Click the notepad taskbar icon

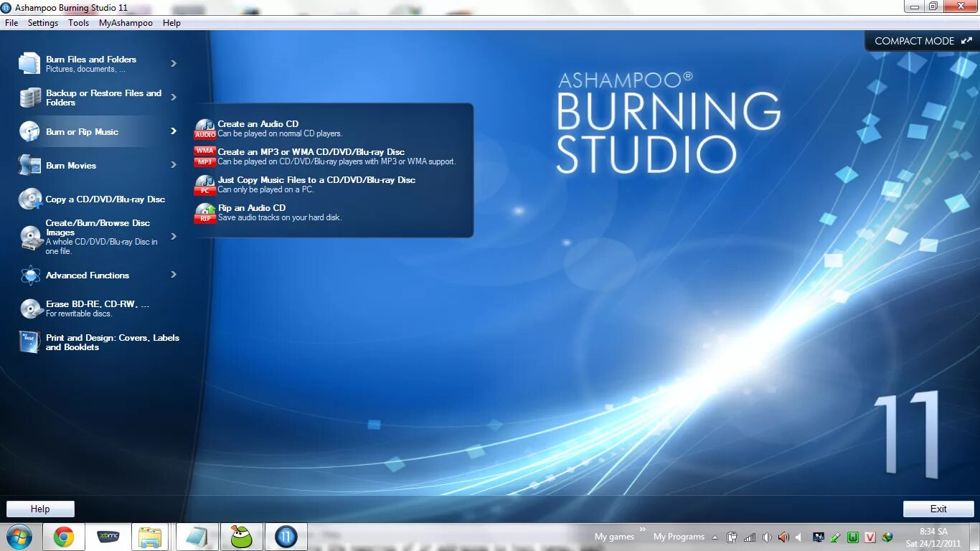tap(197, 537)
